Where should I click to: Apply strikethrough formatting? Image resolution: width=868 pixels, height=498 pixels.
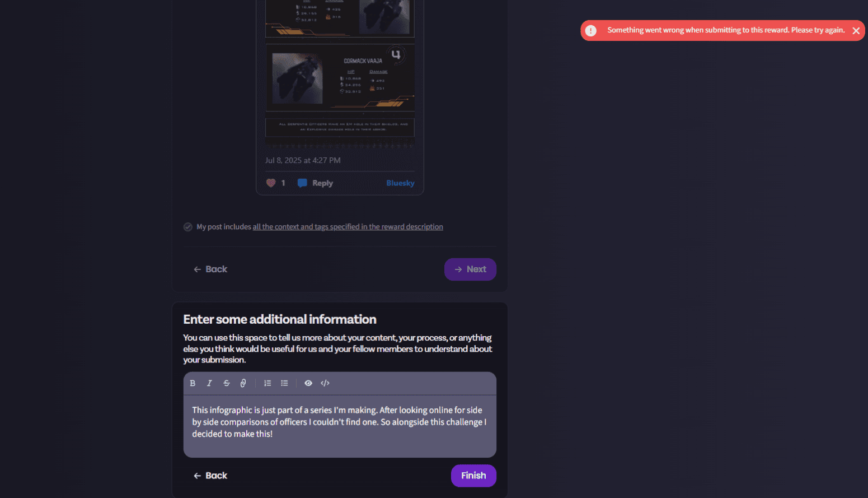[x=227, y=383]
